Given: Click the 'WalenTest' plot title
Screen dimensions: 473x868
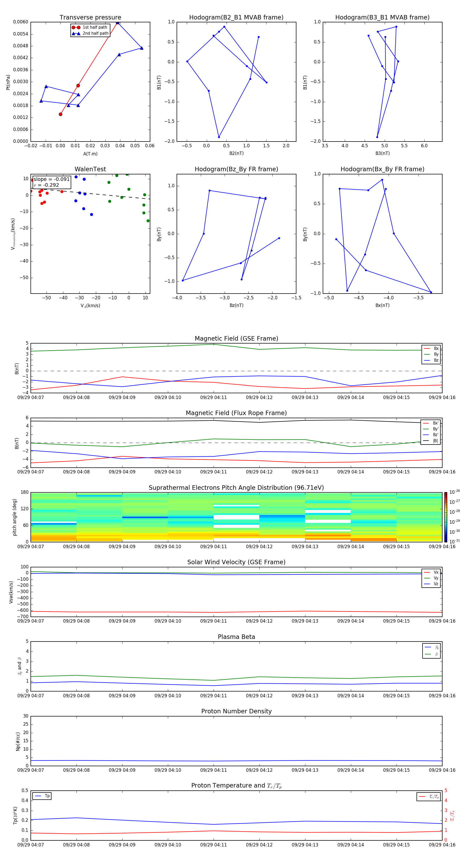Looking at the screenshot, I should point(90,169).
